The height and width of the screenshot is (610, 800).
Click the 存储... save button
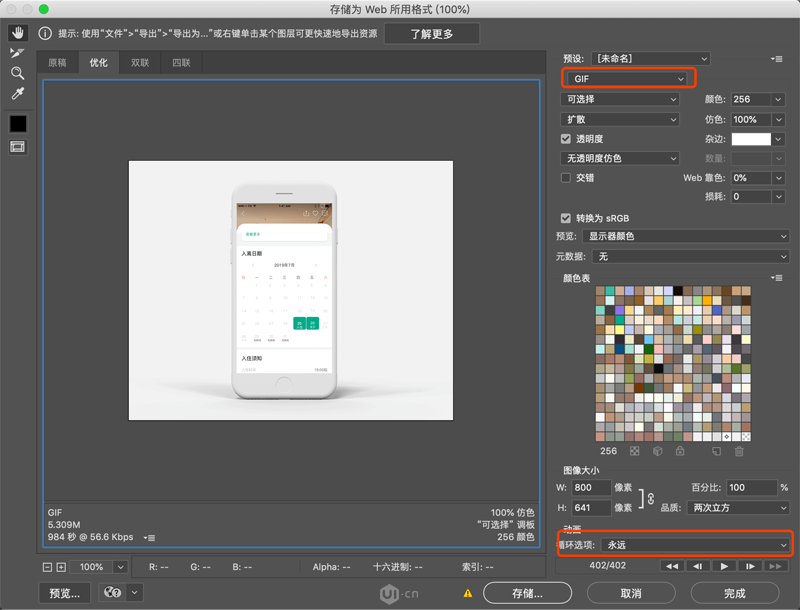click(x=527, y=593)
